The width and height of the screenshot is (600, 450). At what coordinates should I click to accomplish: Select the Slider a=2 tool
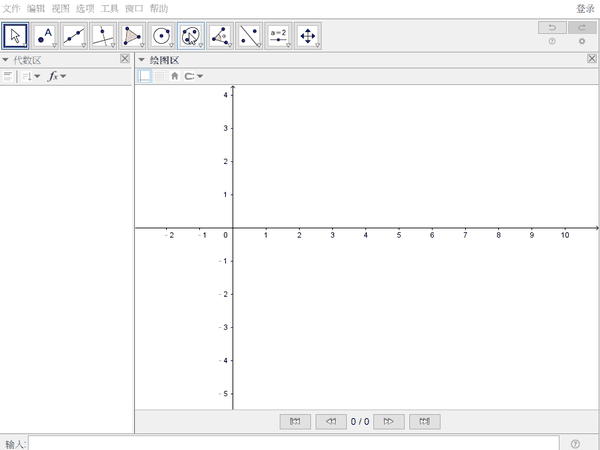pos(278,36)
